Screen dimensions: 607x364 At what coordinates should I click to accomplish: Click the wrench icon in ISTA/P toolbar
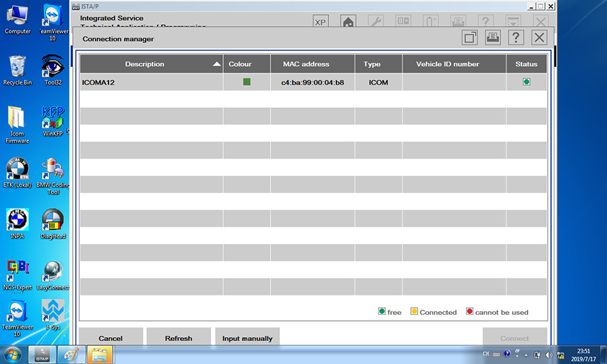[376, 22]
